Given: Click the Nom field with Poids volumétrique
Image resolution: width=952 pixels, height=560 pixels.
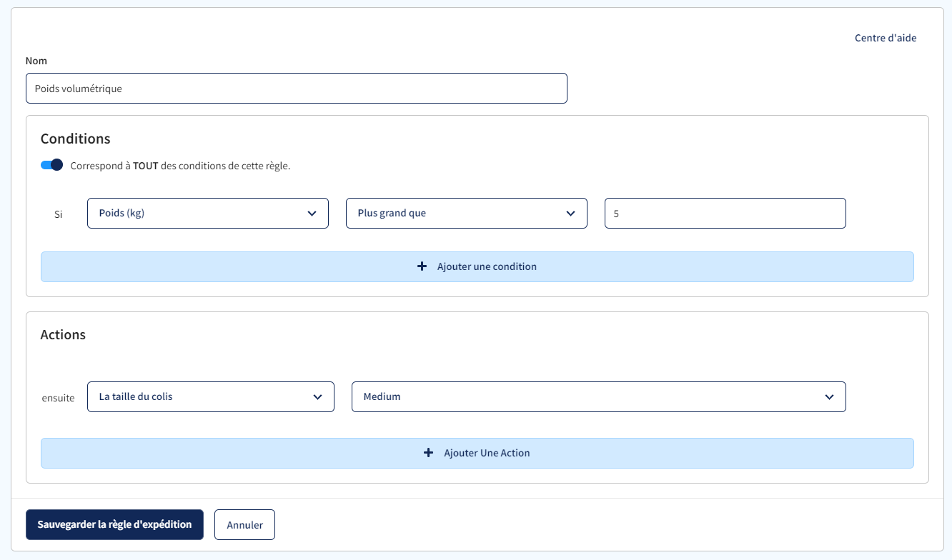Looking at the screenshot, I should [x=297, y=88].
